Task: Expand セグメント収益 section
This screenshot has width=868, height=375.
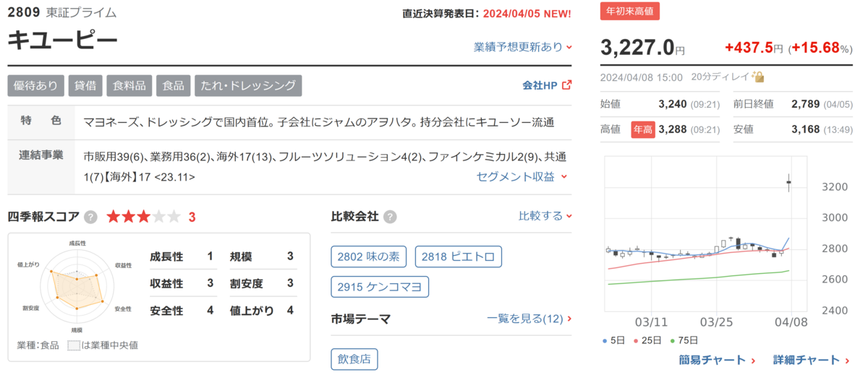Action: (522, 176)
